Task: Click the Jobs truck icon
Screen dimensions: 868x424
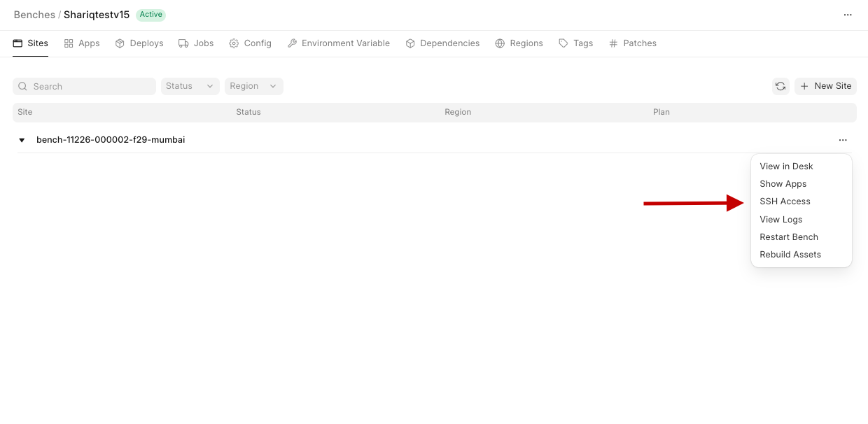Action: point(183,43)
